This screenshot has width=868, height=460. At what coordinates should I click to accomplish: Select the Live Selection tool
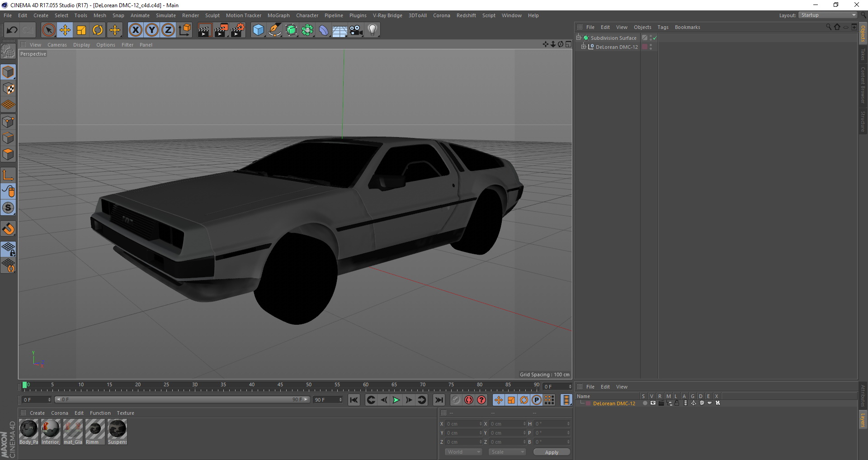click(x=48, y=30)
